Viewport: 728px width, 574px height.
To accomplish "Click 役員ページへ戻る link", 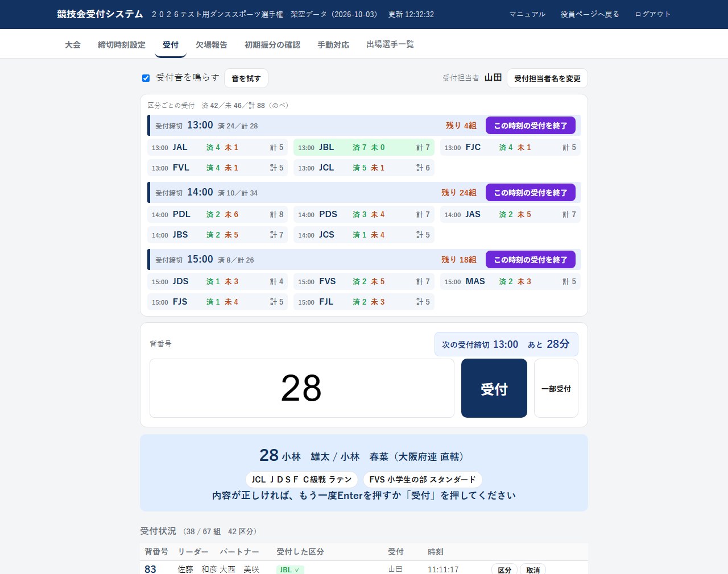I will [590, 14].
